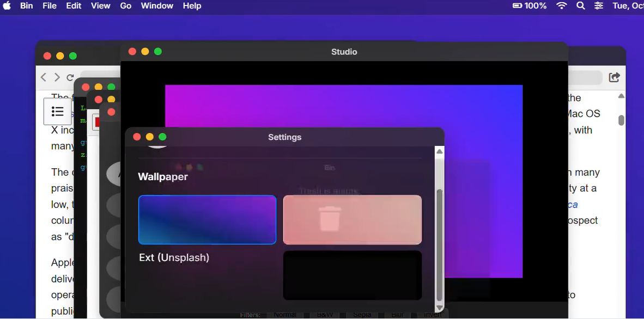The height and width of the screenshot is (319, 644).
Task: Open the Window menu
Action: tap(157, 6)
